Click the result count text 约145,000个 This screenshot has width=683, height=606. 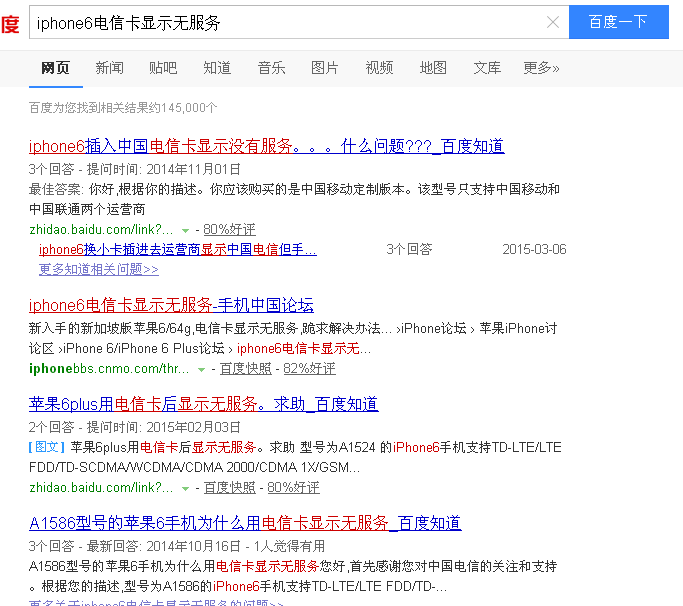click(123, 108)
